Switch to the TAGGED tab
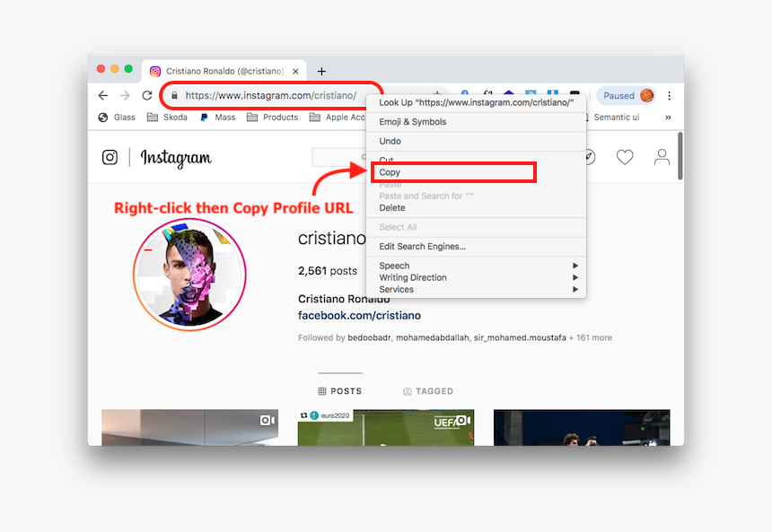Viewport: 772px width, 532px height. click(x=428, y=390)
